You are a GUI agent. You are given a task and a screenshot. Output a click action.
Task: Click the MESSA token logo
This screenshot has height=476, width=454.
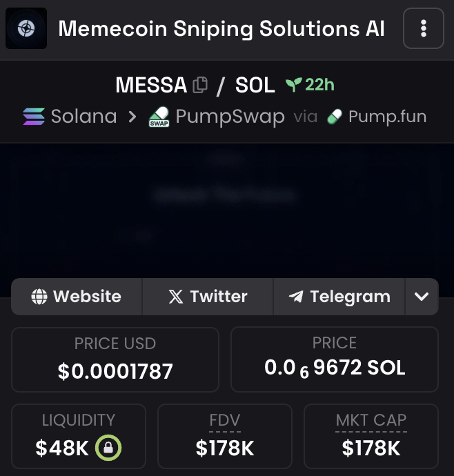26,28
